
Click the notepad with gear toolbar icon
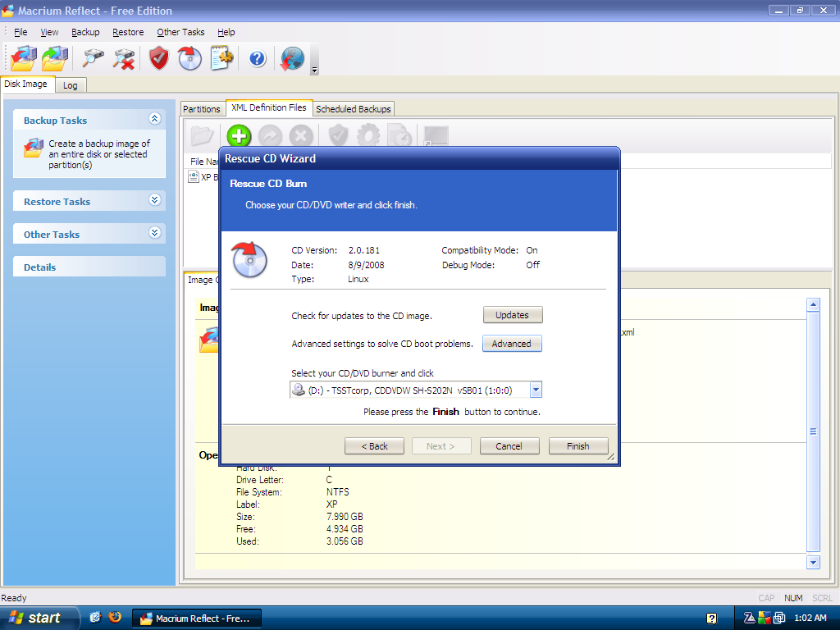point(221,58)
